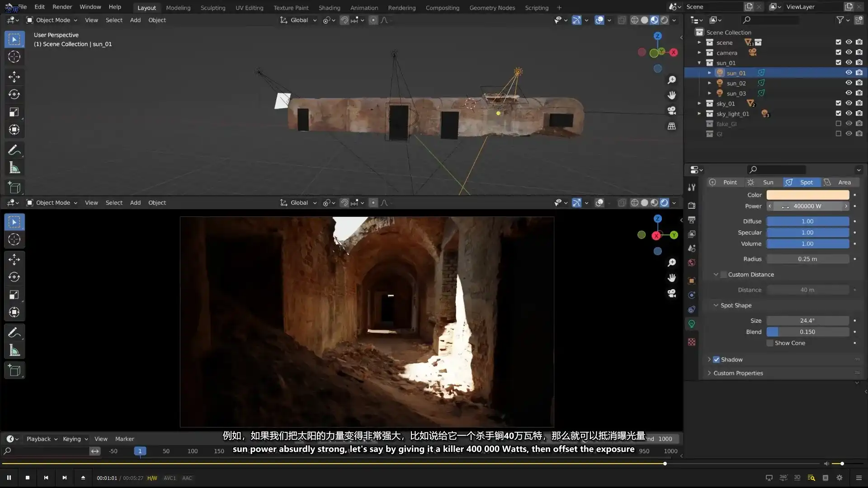Click the Blend 0.150 slider

[x=808, y=332]
